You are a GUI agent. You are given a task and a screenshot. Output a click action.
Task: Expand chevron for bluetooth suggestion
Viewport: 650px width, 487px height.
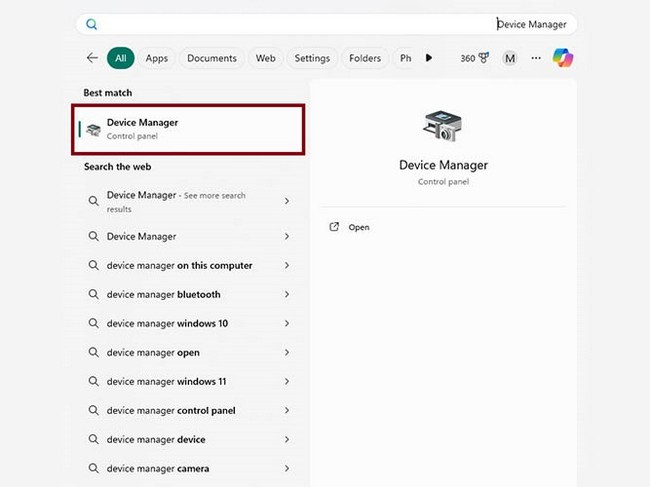287,294
